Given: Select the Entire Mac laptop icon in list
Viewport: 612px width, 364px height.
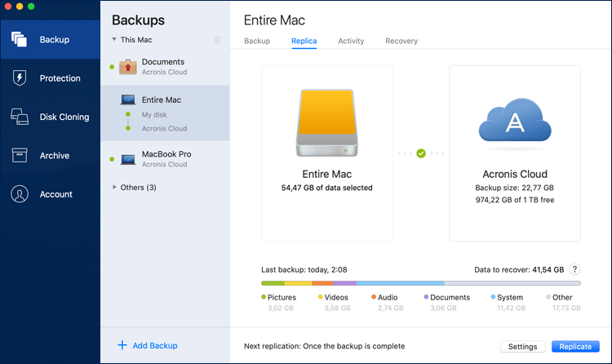Looking at the screenshot, I should pos(128,100).
